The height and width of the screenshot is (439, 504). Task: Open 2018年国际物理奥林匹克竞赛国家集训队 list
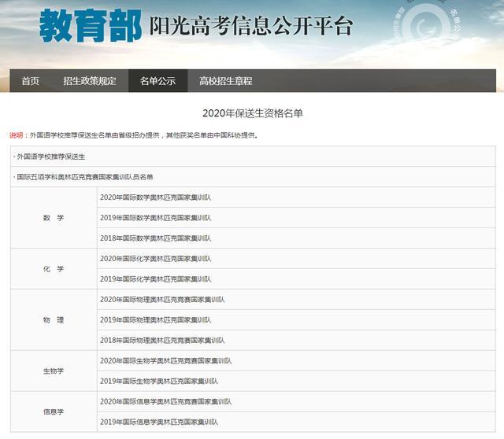coord(162,341)
